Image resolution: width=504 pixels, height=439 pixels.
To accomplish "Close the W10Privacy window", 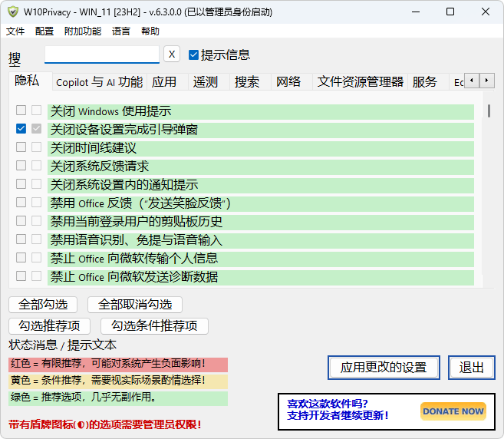I will 486,12.
